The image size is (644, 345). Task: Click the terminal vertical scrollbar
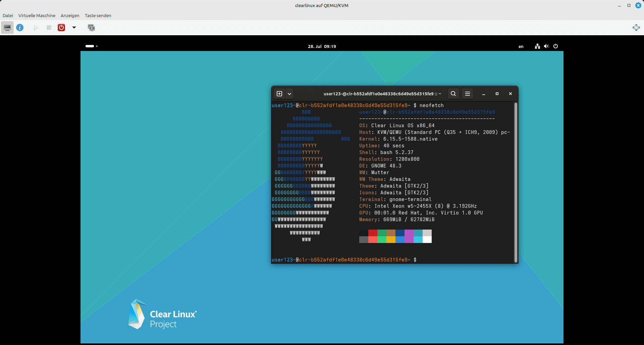click(516, 183)
